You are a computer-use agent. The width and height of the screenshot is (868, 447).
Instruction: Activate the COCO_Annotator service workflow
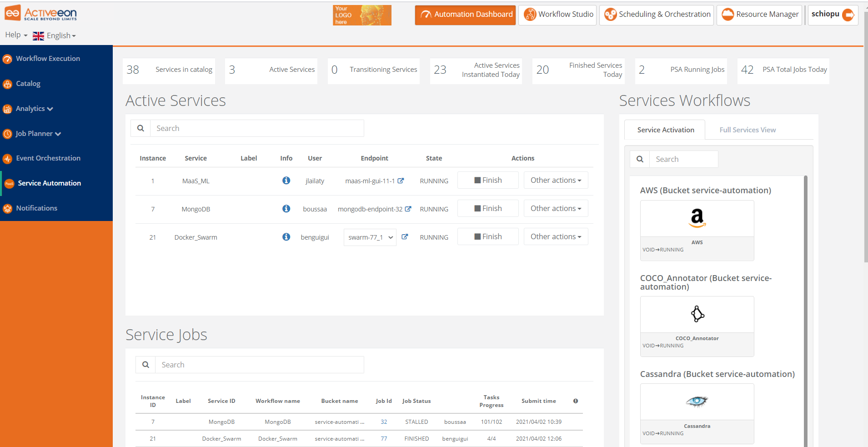pos(697,326)
